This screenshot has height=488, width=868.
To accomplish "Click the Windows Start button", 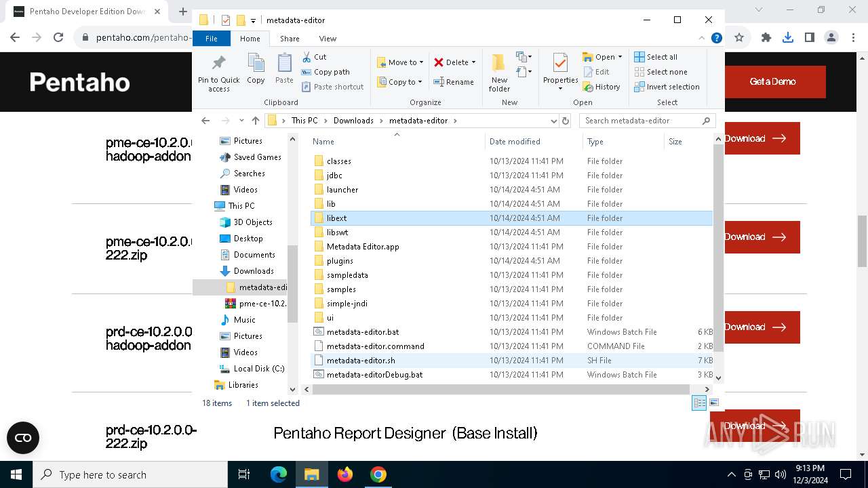I will click(16, 474).
